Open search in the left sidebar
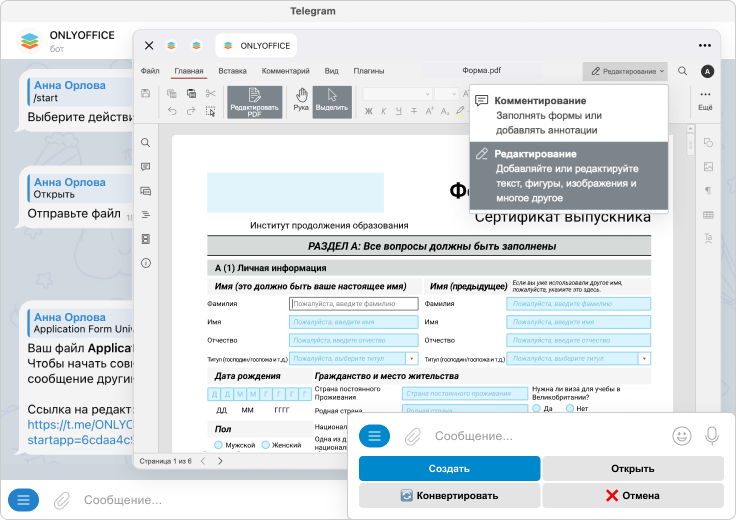This screenshot has height=520, width=736. pyautogui.click(x=146, y=143)
